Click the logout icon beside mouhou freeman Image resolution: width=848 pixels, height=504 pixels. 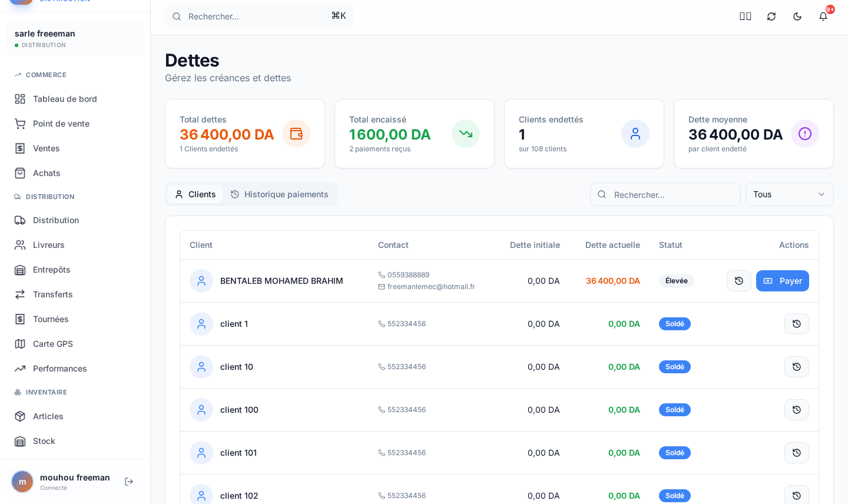click(129, 482)
